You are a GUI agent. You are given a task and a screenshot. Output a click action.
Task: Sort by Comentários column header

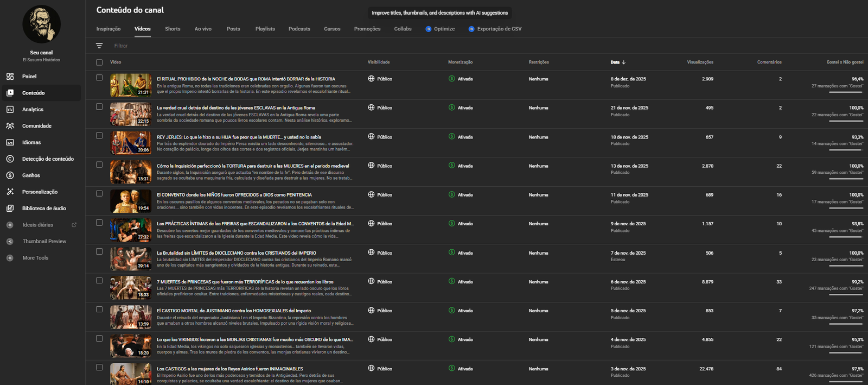coord(769,62)
